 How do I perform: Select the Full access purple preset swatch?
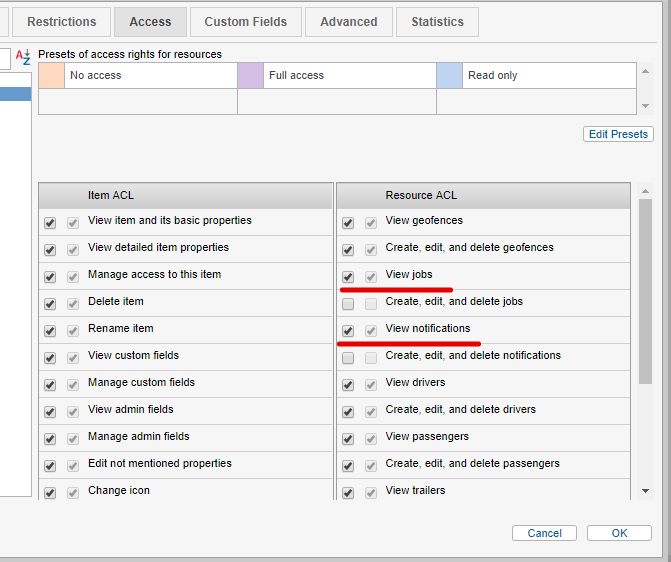pos(250,75)
